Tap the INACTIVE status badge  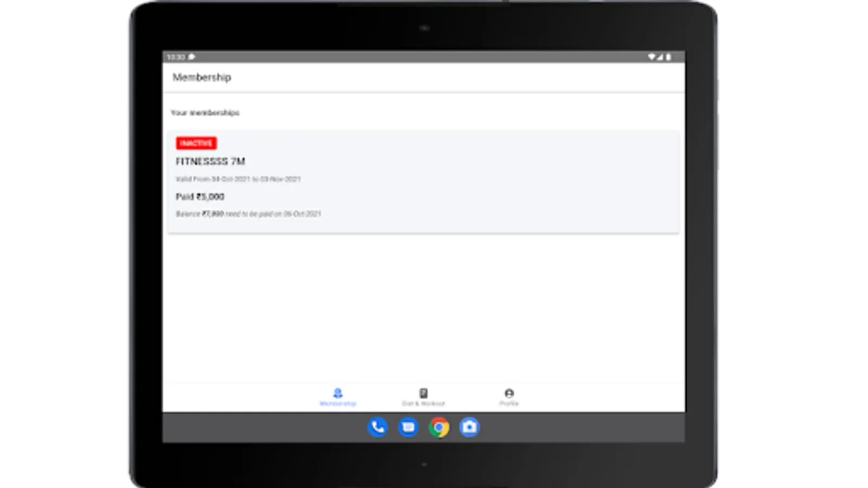coord(197,143)
